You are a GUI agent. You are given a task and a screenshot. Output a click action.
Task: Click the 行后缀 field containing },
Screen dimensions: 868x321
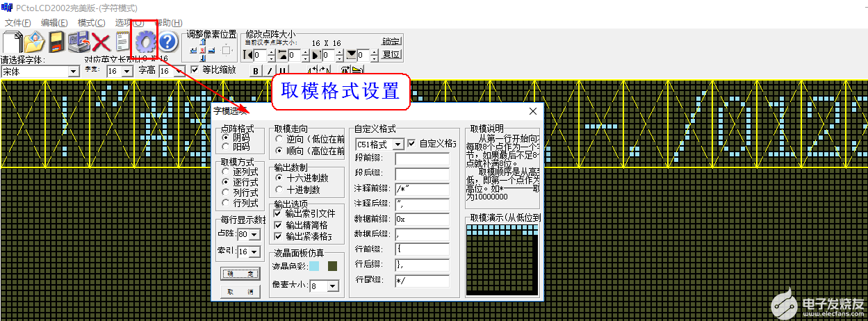point(422,265)
